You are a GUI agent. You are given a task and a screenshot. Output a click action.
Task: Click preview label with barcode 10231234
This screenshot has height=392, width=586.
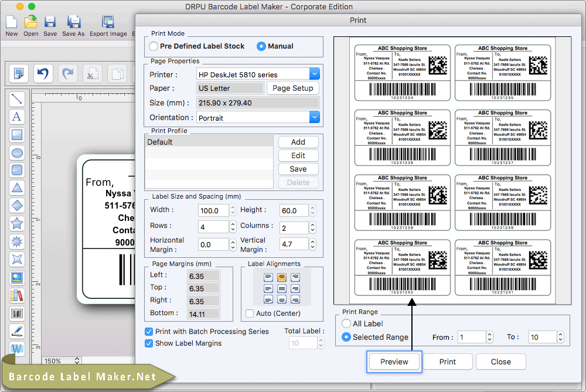(403, 73)
